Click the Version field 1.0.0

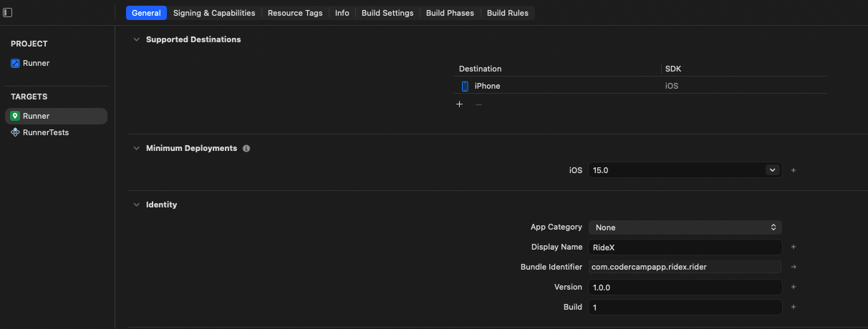(685, 287)
